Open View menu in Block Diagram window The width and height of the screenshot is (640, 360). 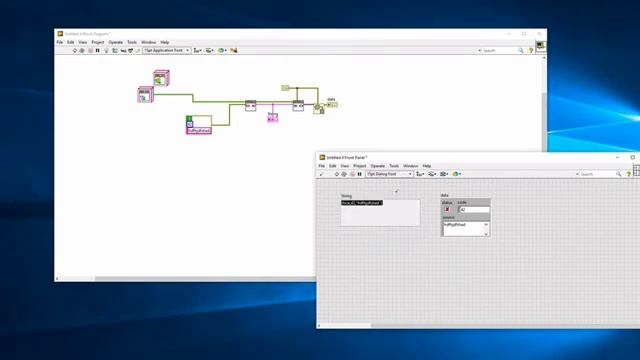point(83,42)
